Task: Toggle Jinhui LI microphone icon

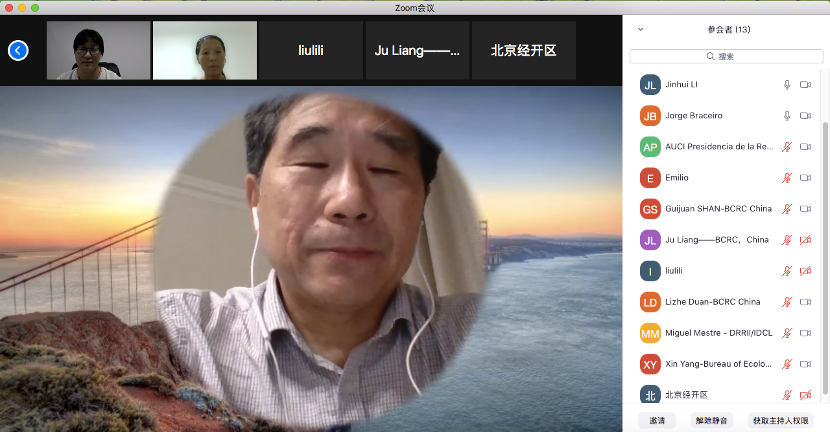Action: pos(787,85)
